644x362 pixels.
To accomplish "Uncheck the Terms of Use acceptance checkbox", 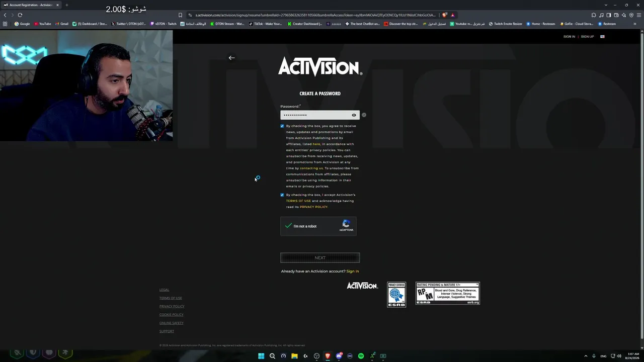I will [282, 195].
